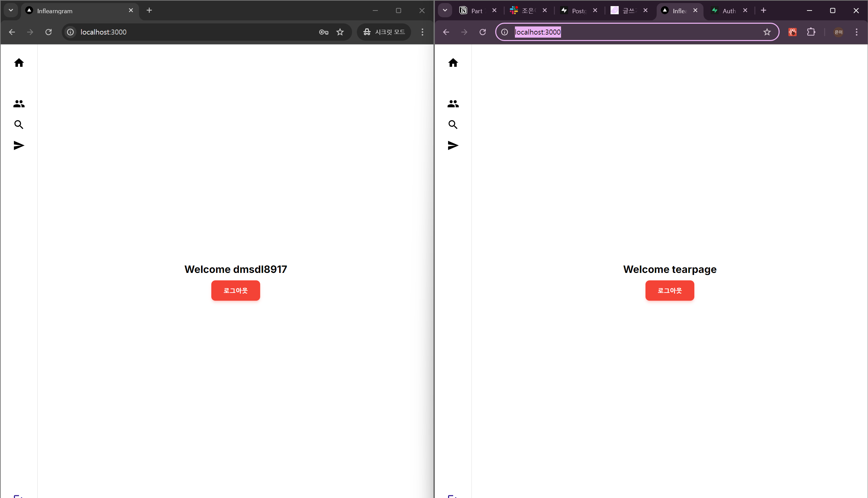
Task: Open extensions puzzle icon in right browser
Action: tap(811, 32)
